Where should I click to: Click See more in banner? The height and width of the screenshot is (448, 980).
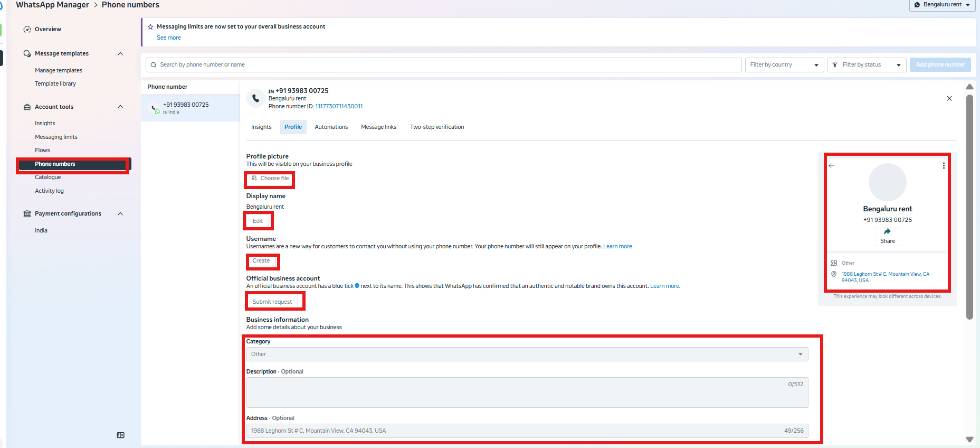[x=169, y=38]
